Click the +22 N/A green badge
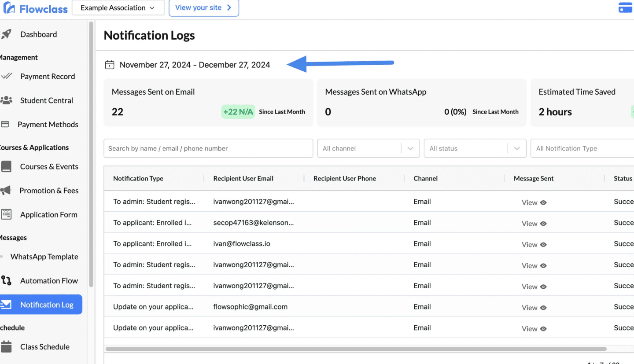The width and height of the screenshot is (634, 364). point(238,112)
